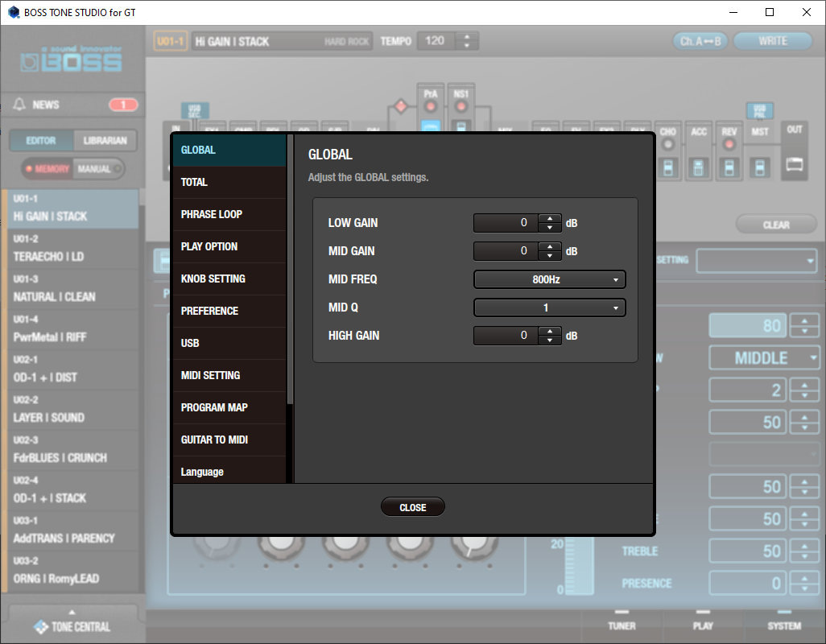Image resolution: width=826 pixels, height=644 pixels.
Task: Open MIDI SETTING category
Action: pos(229,375)
